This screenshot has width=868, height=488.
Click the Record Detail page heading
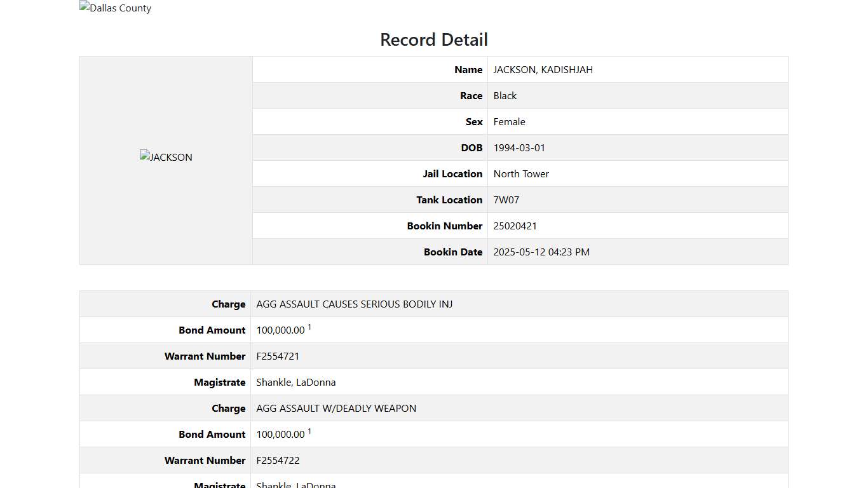pyautogui.click(x=434, y=39)
